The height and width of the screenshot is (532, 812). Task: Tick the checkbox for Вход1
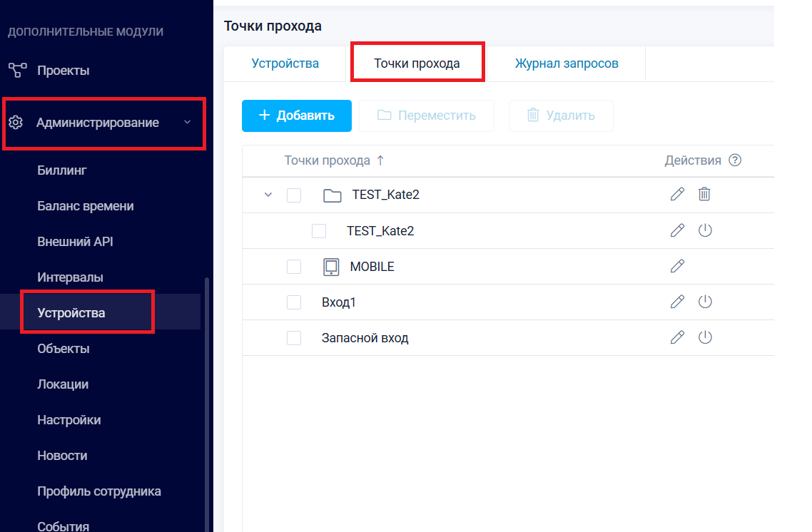point(294,302)
